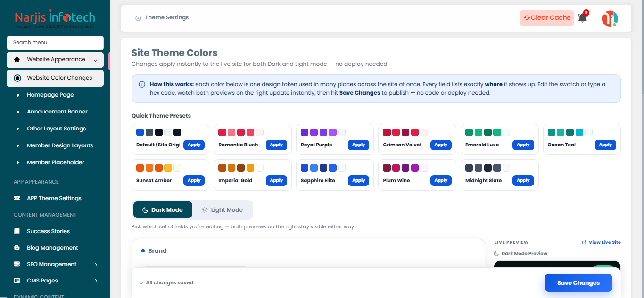644x298 pixels.
Task: Click the Narjis Infotech logo
Action: pyautogui.click(x=55, y=19)
